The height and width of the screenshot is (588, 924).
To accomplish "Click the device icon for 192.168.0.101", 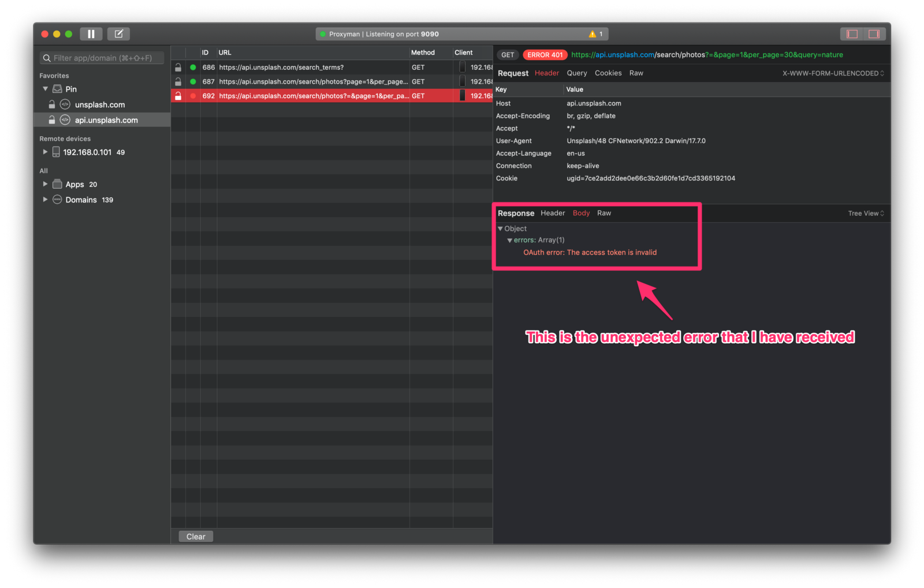I will (x=56, y=152).
